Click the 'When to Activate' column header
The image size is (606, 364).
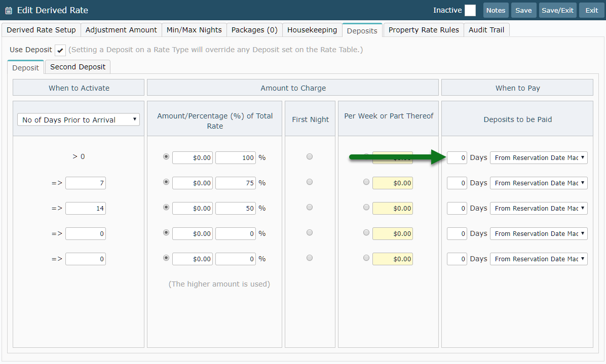coord(79,88)
